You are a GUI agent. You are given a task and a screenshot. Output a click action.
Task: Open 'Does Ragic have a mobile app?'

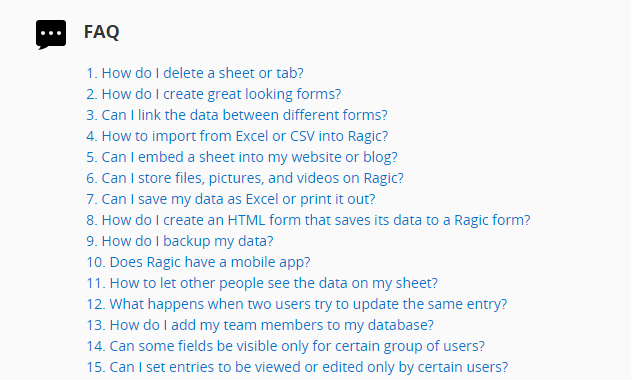pyautogui.click(x=198, y=262)
